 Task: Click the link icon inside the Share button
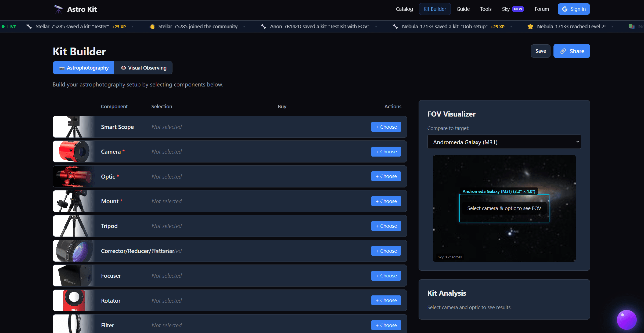coord(563,51)
